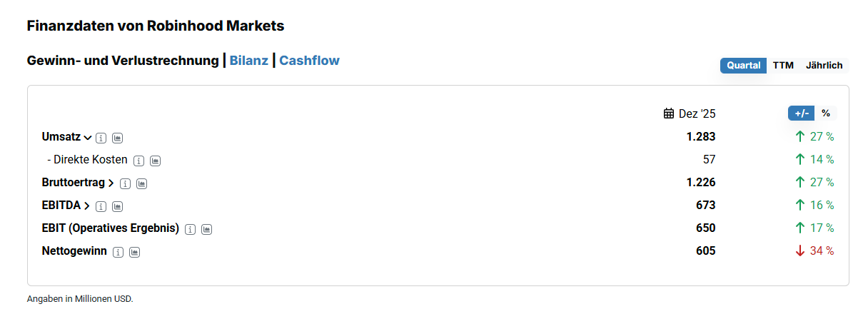Collapse the Umsatz row chevron
This screenshot has width=868, height=319.
[x=88, y=137]
